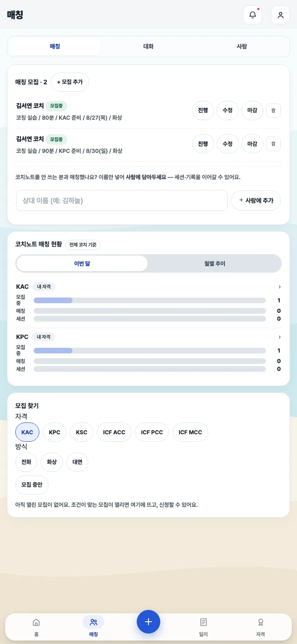
Task: Click the + 사람에 추가 button
Action: click(256, 201)
